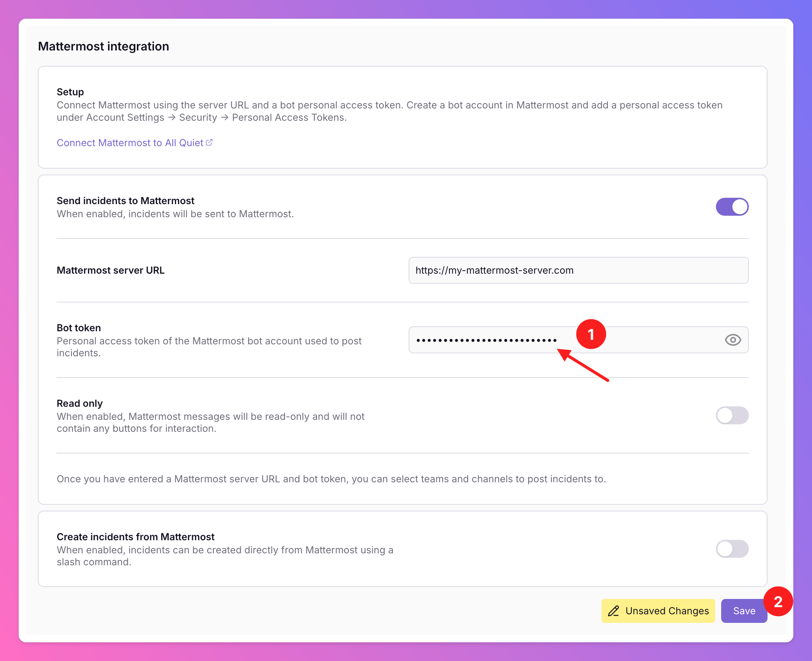The height and width of the screenshot is (661, 812).
Task: Click the red arrow pointing to token
Action: (583, 365)
